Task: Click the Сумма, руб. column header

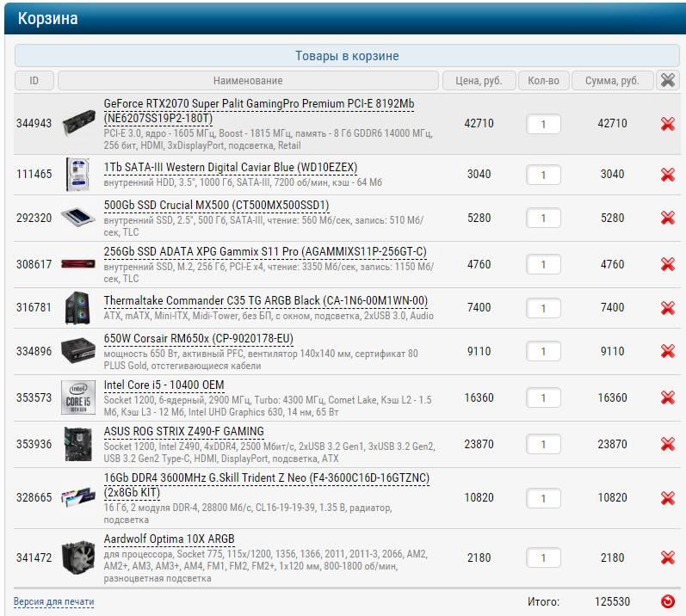Action: click(613, 81)
